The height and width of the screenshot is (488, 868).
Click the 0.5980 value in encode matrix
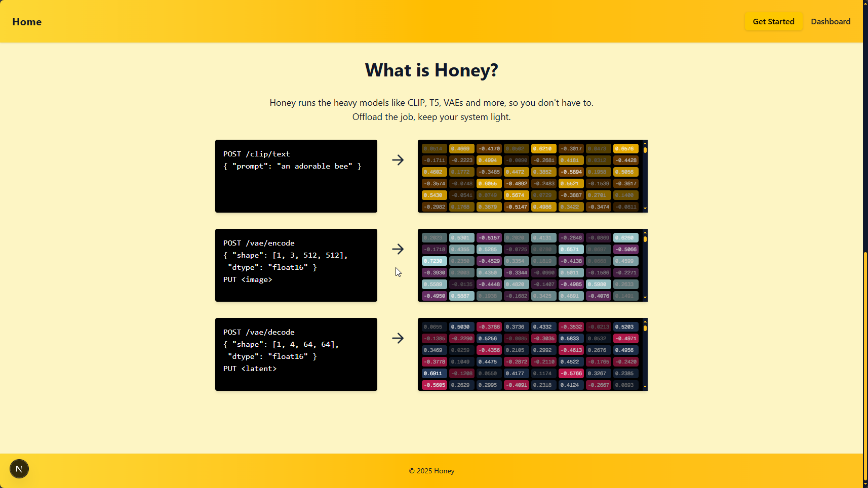pos(599,284)
